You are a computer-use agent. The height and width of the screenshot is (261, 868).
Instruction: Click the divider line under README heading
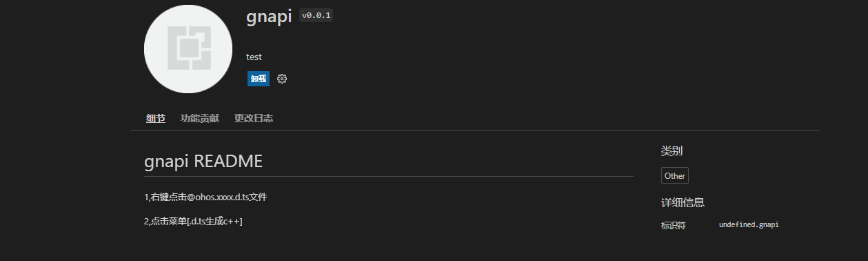pyautogui.click(x=389, y=176)
